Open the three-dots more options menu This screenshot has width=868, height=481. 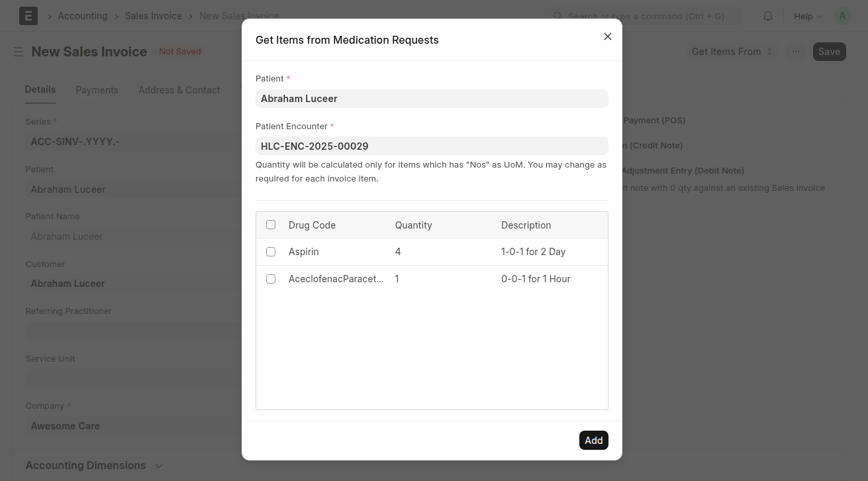[796, 52]
